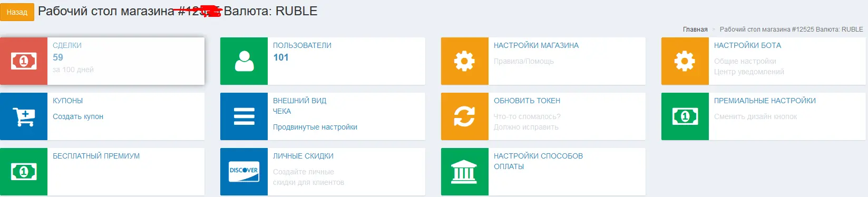The width and height of the screenshot is (868, 197).
Task: Open ПРЕМИАЛЬНЫЕ НАСТРОЙКИ title
Action: 765,101
